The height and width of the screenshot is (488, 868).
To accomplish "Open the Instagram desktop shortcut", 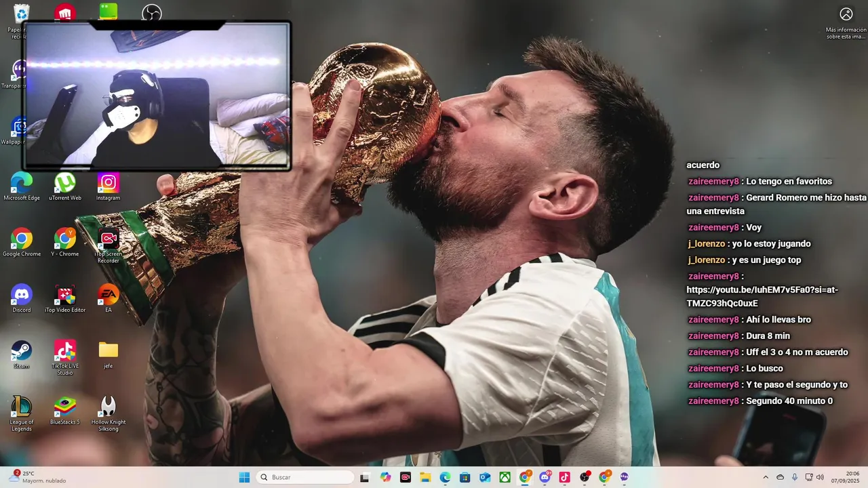I will tap(108, 187).
